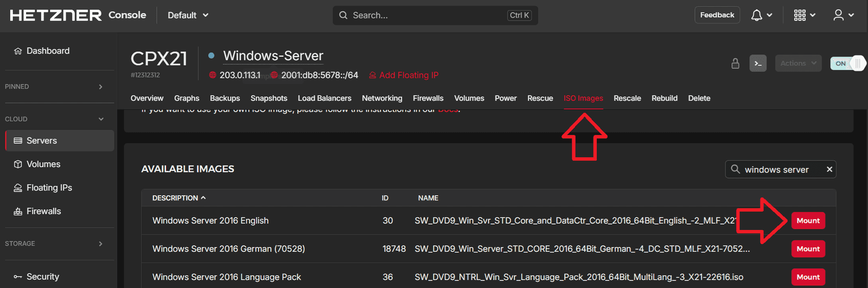Mount the Windows Server 2016 English image

pyautogui.click(x=808, y=221)
